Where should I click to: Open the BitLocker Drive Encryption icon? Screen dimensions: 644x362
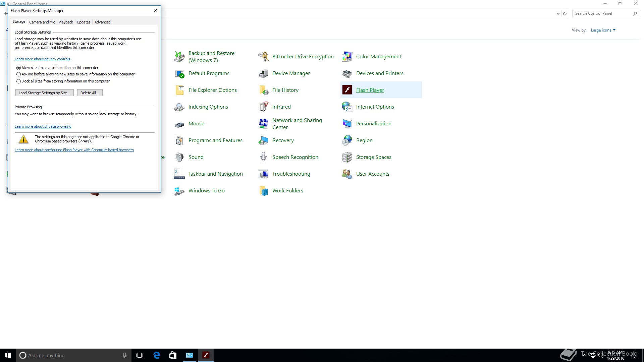tap(263, 57)
